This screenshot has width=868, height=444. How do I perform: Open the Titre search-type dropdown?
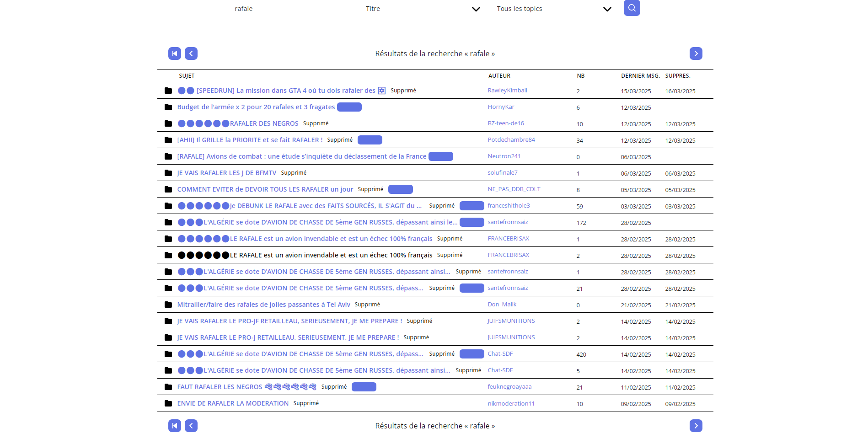[x=423, y=9]
